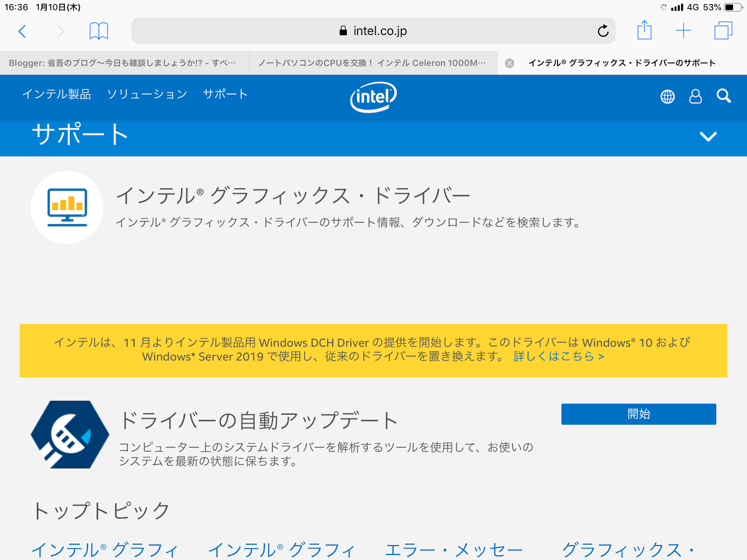This screenshot has width=747, height=560.
Task: Select the インテル グラフィックス・ドライバーのサポート tab
Action: (x=622, y=63)
